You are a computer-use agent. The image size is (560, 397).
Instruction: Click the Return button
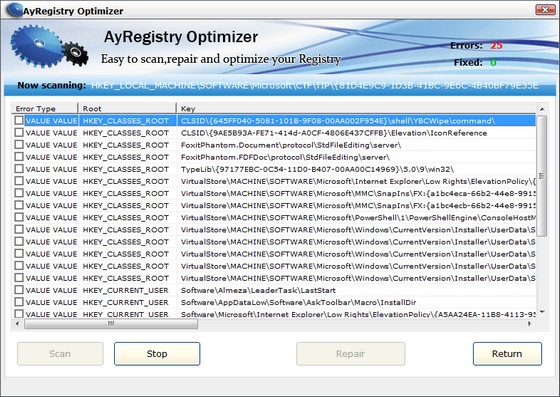507,353
